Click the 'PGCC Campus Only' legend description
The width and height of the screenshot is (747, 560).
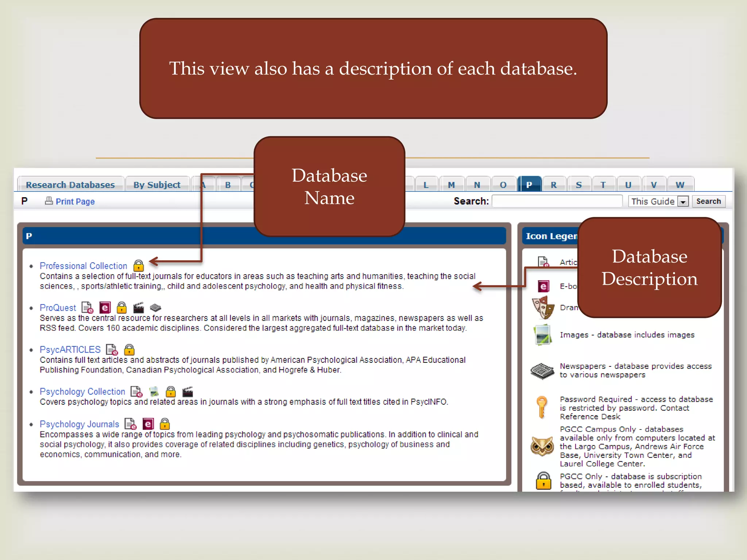637,447
